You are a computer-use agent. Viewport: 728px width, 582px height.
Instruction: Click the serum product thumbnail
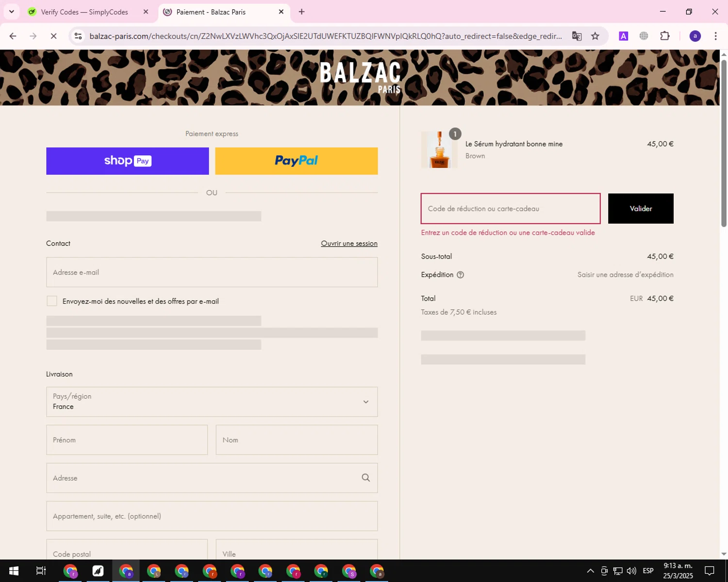[x=439, y=149]
